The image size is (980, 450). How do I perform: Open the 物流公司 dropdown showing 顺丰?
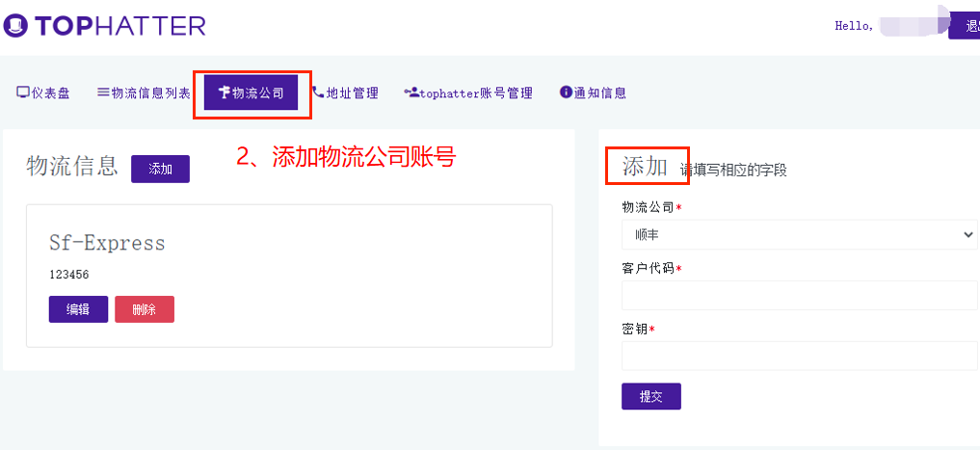800,234
